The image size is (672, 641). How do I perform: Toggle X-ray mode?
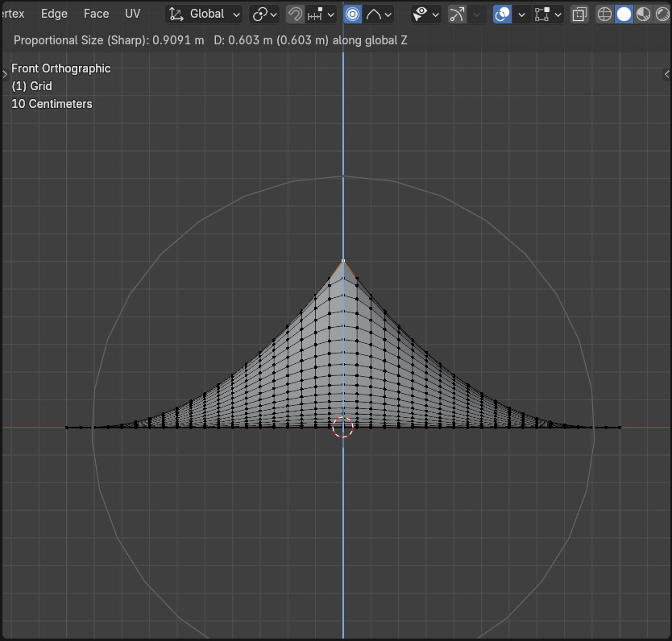[579, 14]
